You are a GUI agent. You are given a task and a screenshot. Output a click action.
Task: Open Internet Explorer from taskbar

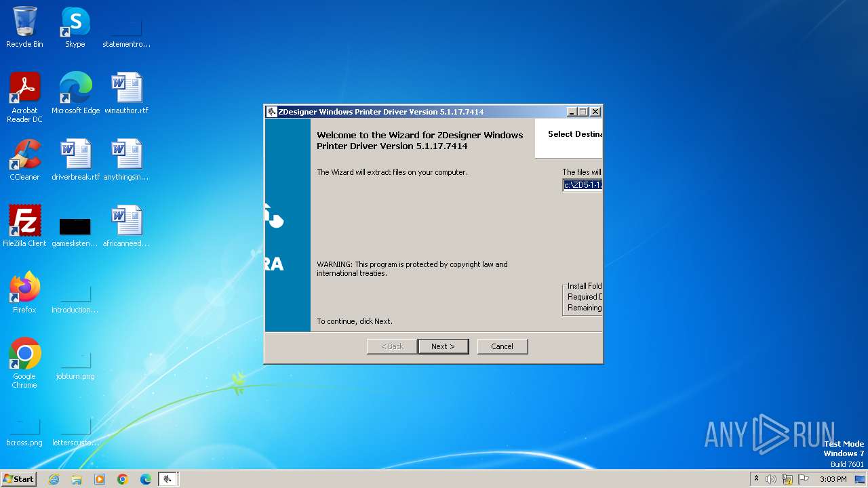[54, 479]
